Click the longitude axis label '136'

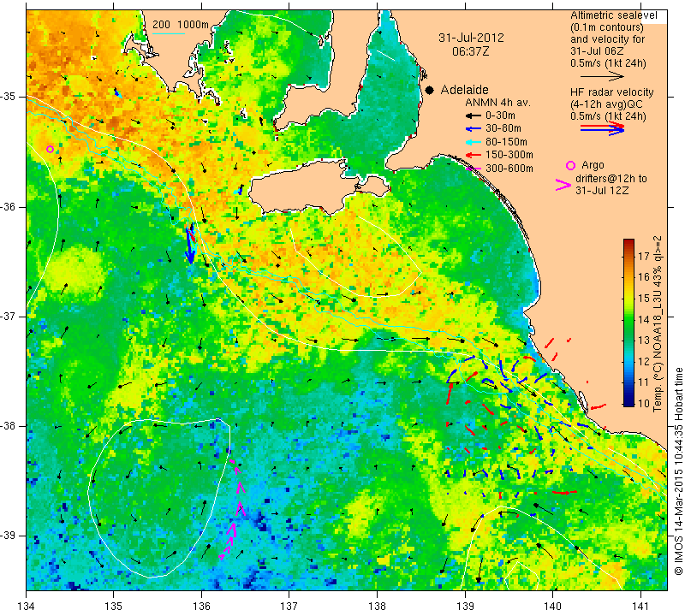point(201,607)
